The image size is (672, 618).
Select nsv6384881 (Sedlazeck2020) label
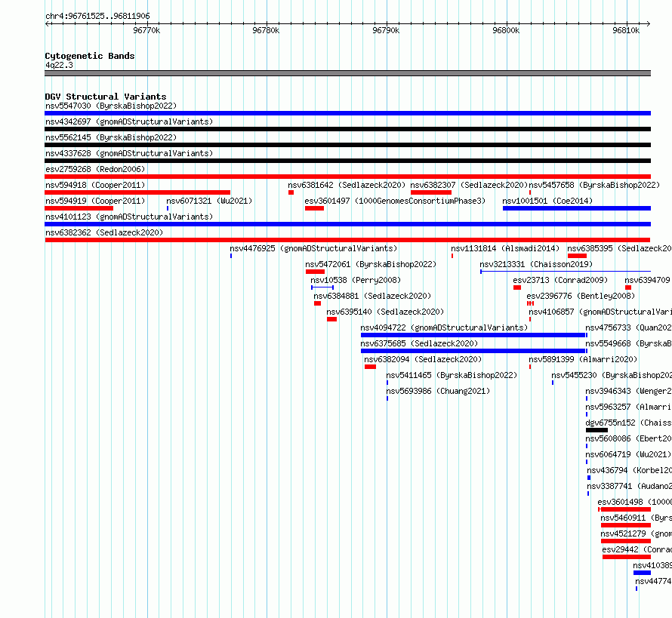click(372, 296)
